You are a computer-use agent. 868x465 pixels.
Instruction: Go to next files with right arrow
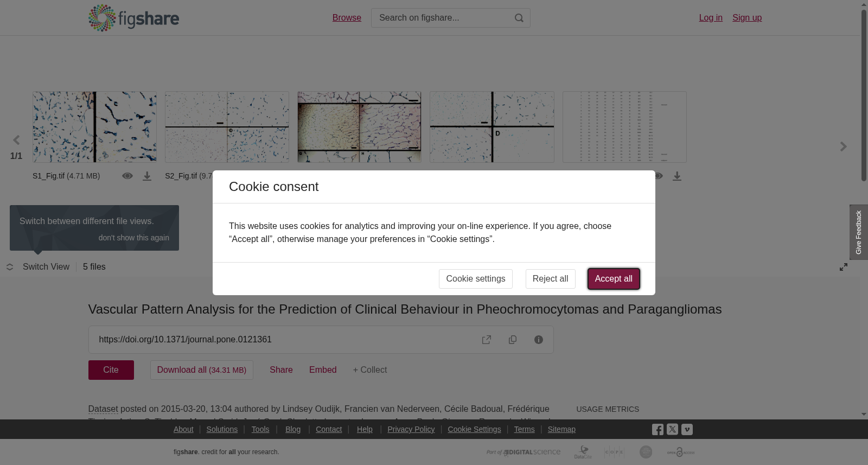click(x=844, y=146)
